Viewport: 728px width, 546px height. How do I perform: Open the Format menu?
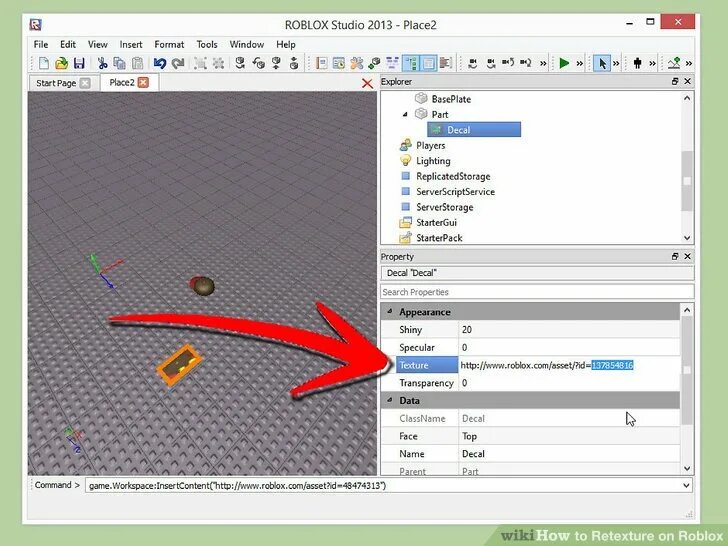point(169,44)
